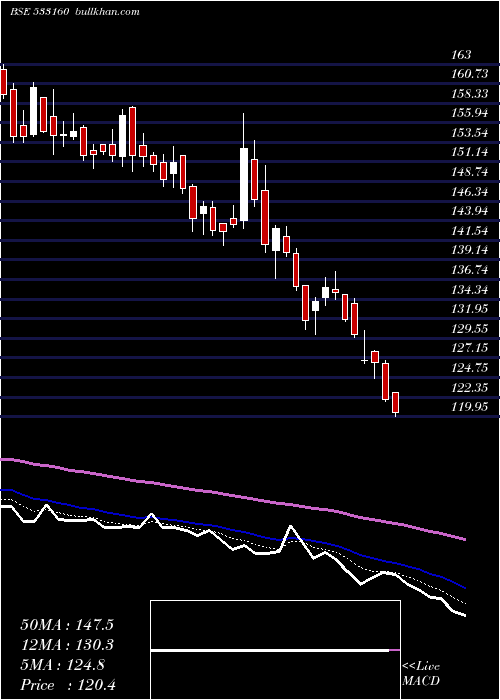Click the last red candlestick near 119.95

click(x=395, y=403)
